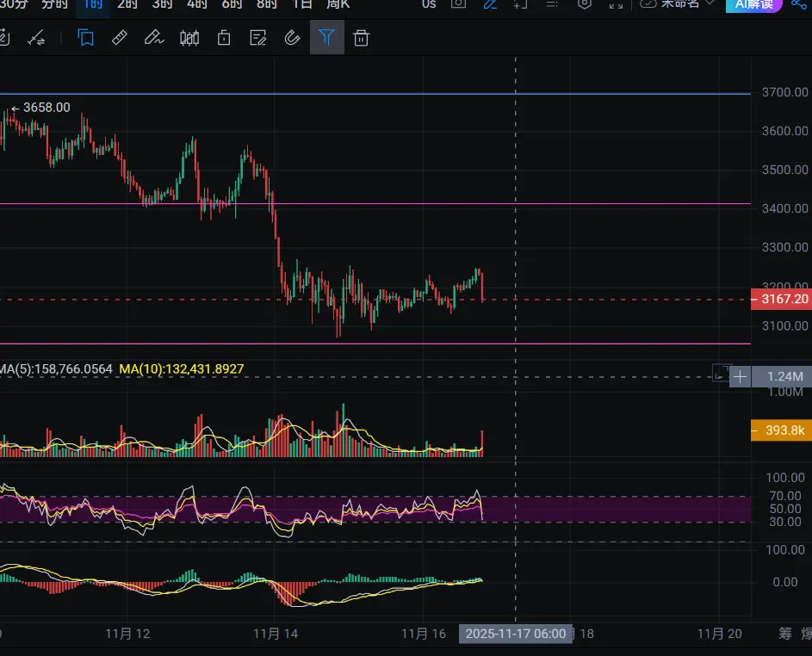Open the list layout menu icon
The height and width of the screenshot is (656, 812).
552,4
